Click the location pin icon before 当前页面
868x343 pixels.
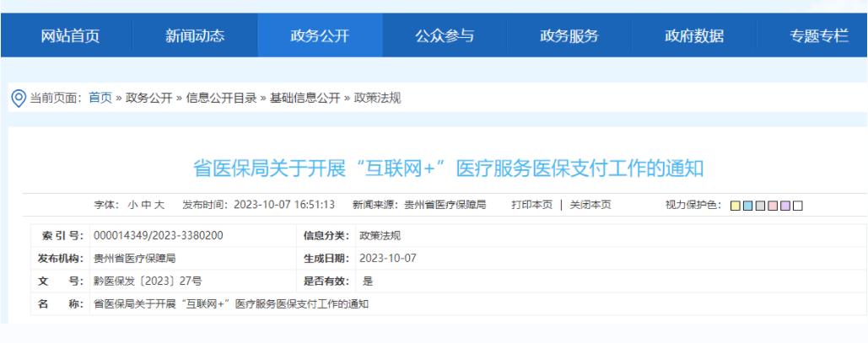coord(19,99)
